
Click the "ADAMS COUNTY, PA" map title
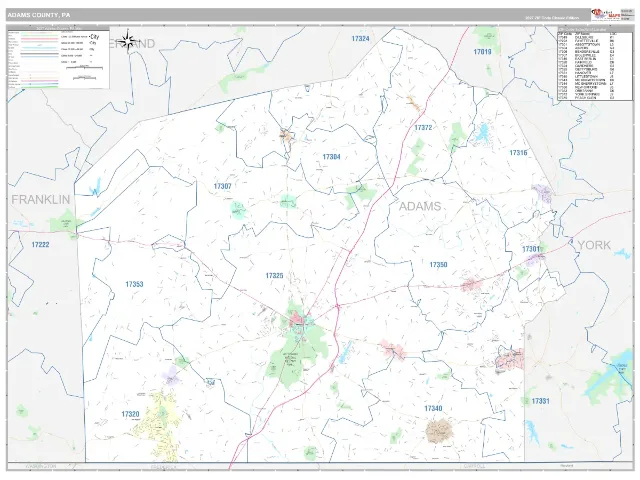(x=39, y=15)
